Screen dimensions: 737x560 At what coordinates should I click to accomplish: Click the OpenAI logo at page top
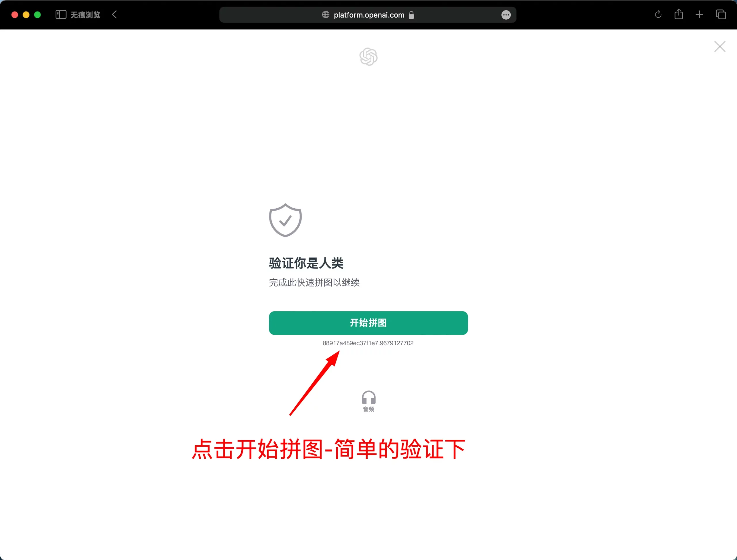pos(368,56)
